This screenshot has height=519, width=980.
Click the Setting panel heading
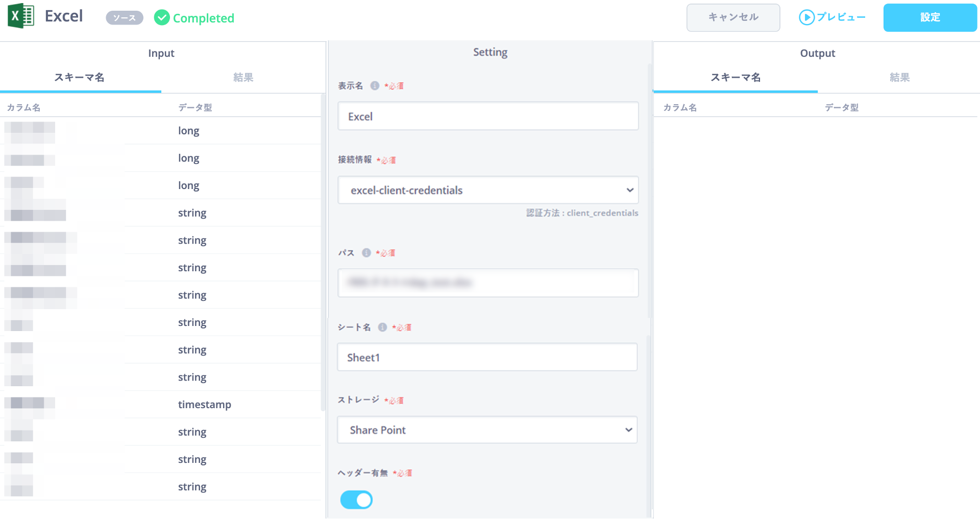[x=490, y=52]
